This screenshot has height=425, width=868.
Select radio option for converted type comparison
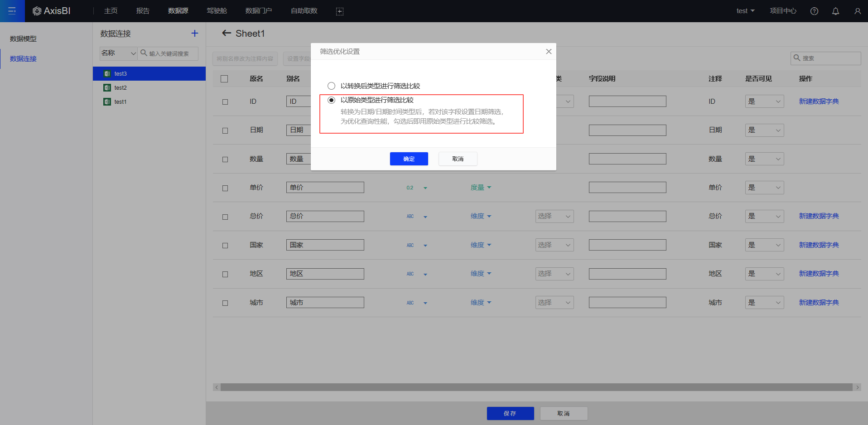332,86
